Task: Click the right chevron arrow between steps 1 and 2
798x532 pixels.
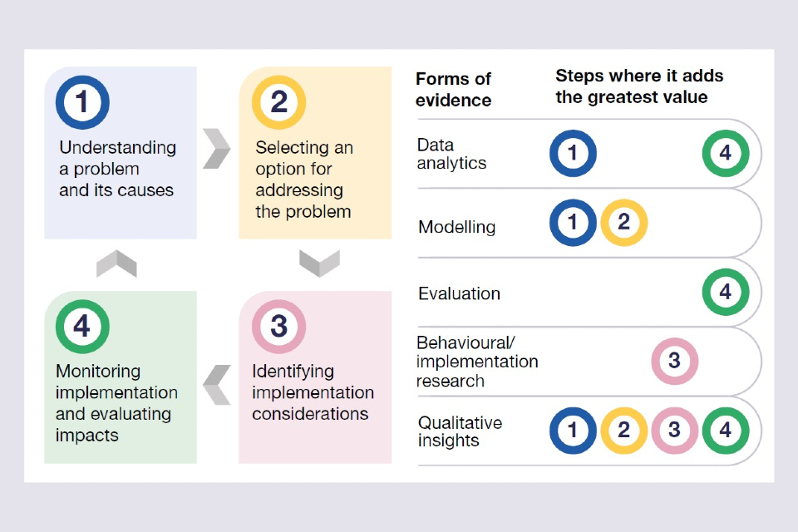Action: (217, 148)
